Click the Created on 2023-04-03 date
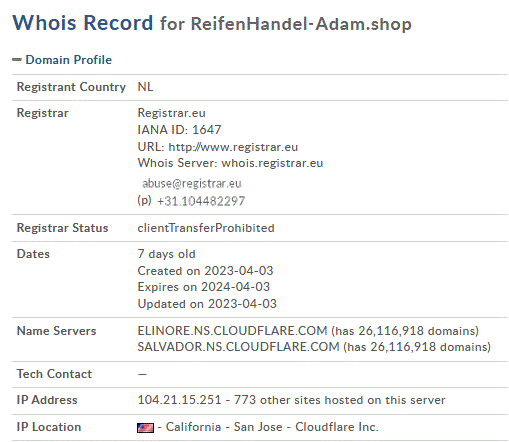 click(205, 271)
